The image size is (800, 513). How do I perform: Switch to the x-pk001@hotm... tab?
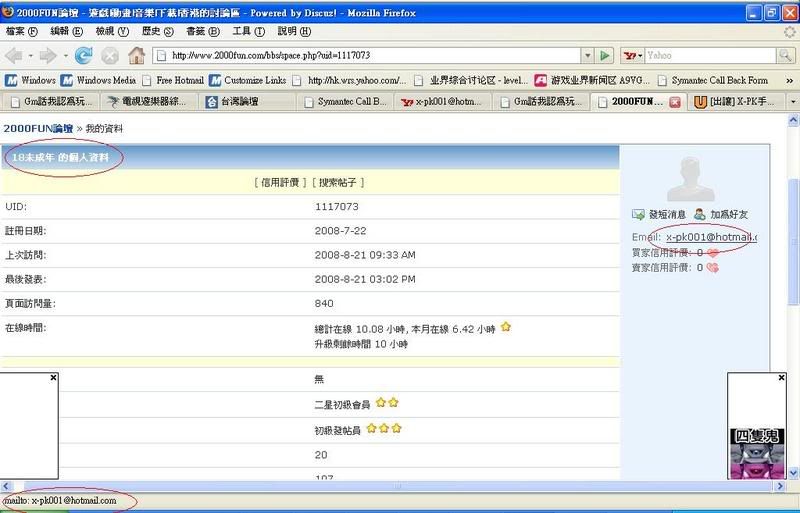point(443,102)
